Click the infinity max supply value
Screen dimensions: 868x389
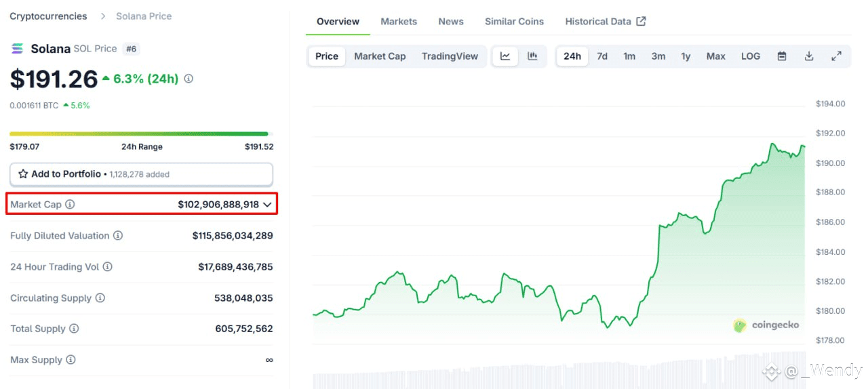point(269,360)
